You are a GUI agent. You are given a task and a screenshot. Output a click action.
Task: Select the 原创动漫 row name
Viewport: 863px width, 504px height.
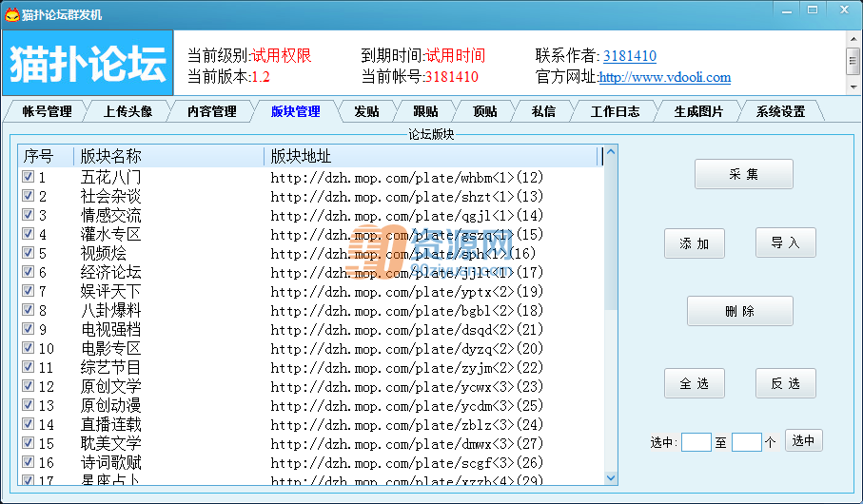(110, 405)
